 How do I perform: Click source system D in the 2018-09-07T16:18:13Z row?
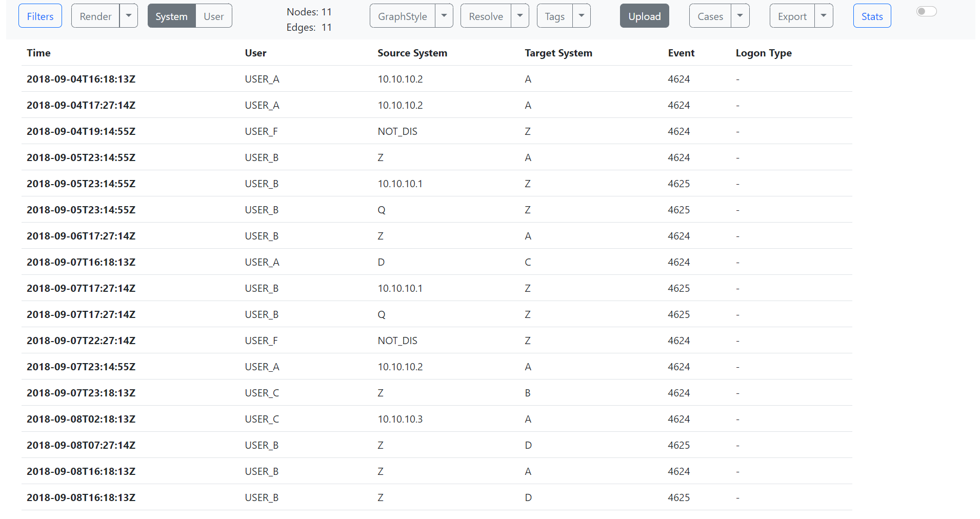(381, 262)
